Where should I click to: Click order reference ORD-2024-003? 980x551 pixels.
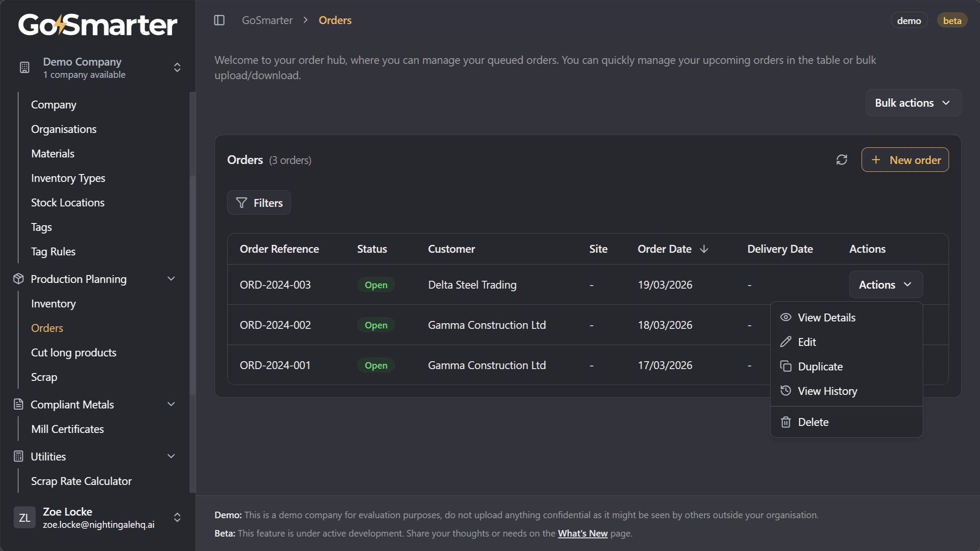(275, 285)
